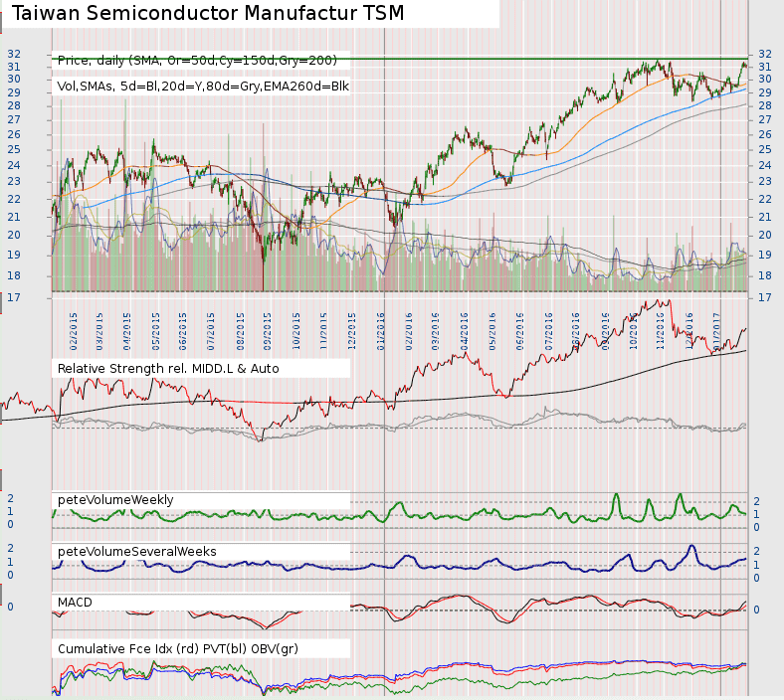
Task: Click the 05/2015 date label
Action: click(x=155, y=331)
